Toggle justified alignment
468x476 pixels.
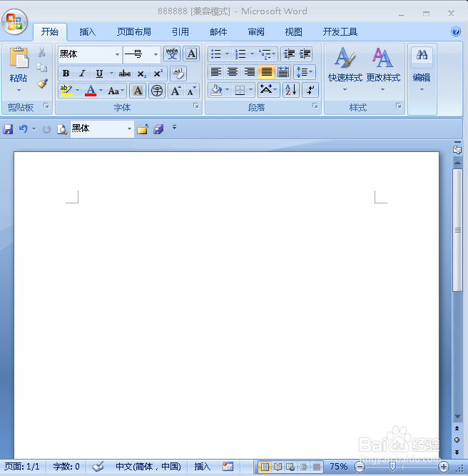pyautogui.click(x=267, y=72)
